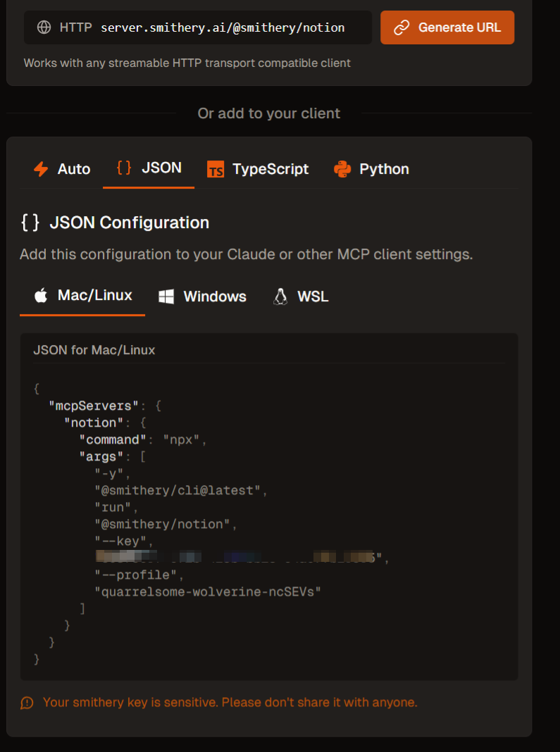The image size is (560, 752).
Task: Click the globe icon beside HTTP
Action: [44, 27]
